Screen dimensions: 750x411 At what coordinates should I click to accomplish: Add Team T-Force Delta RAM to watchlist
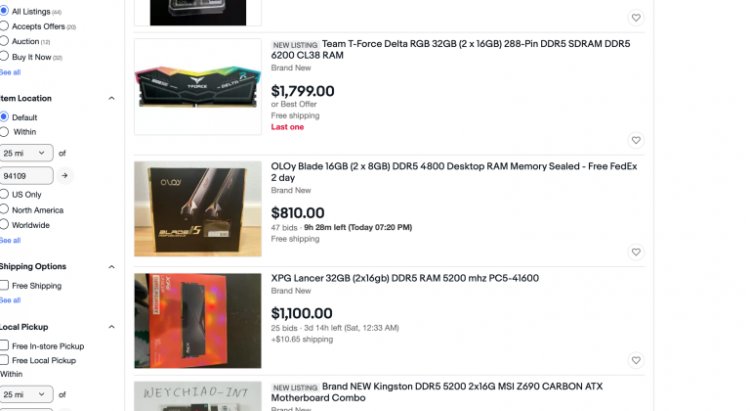[636, 140]
